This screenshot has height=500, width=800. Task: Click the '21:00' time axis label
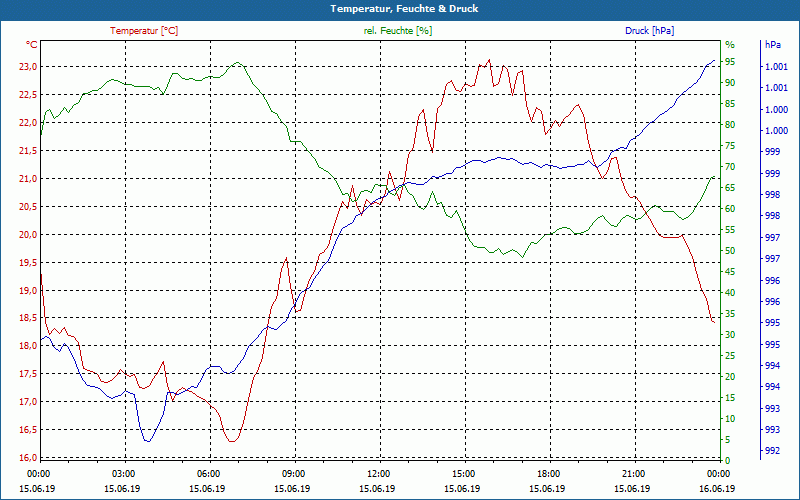tap(633, 473)
